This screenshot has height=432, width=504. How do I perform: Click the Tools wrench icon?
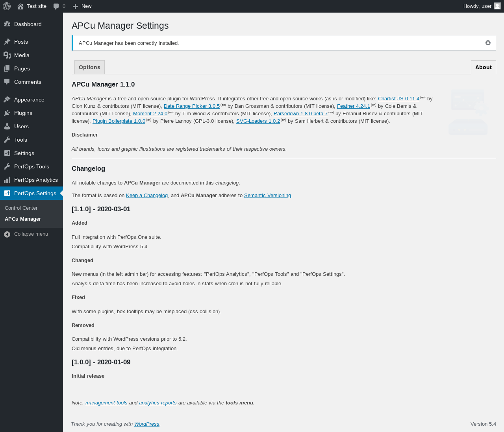[x=7, y=140]
